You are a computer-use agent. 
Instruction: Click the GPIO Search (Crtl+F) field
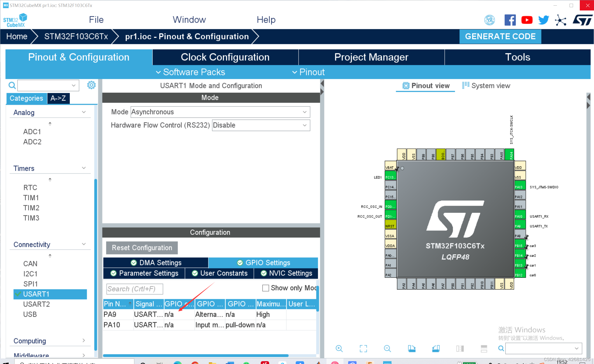tap(134, 289)
